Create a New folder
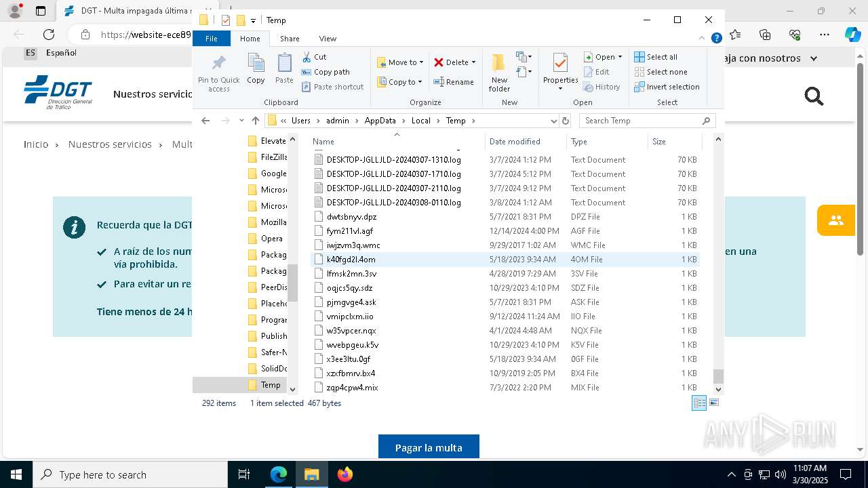This screenshot has height=488, width=868. (499, 73)
